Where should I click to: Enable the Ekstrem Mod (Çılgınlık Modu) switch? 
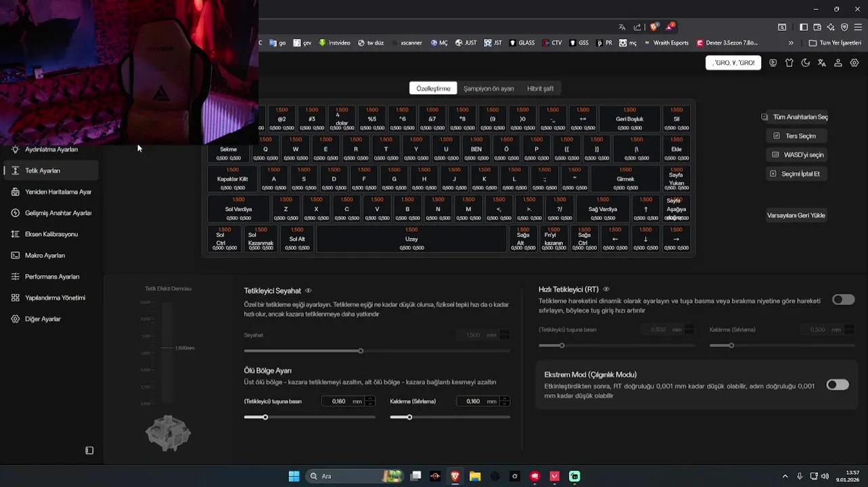(838, 385)
